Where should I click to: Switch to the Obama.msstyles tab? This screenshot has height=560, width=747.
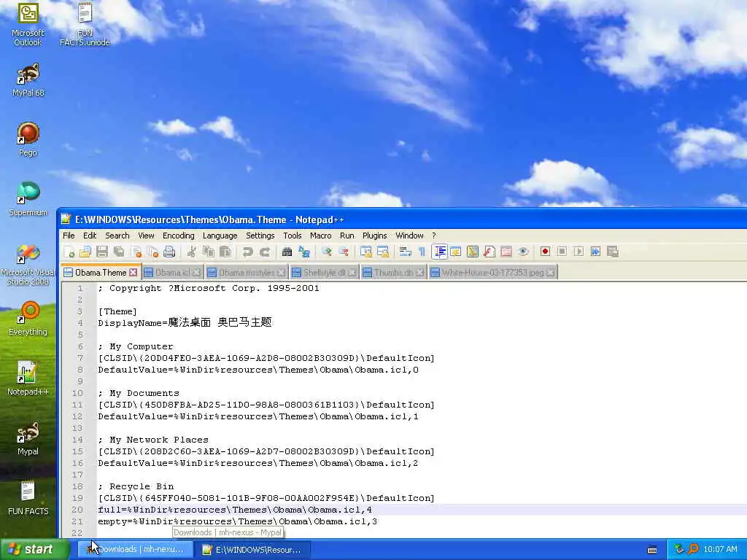(x=247, y=273)
